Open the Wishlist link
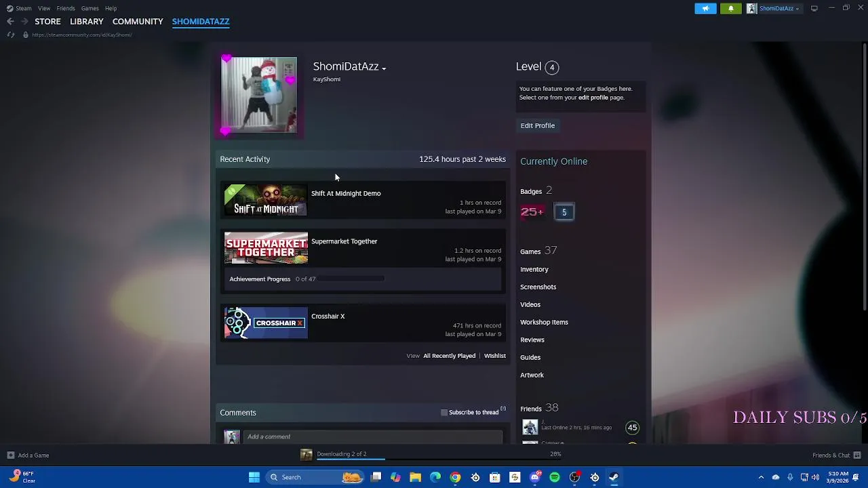This screenshot has width=868, height=488. (x=495, y=356)
